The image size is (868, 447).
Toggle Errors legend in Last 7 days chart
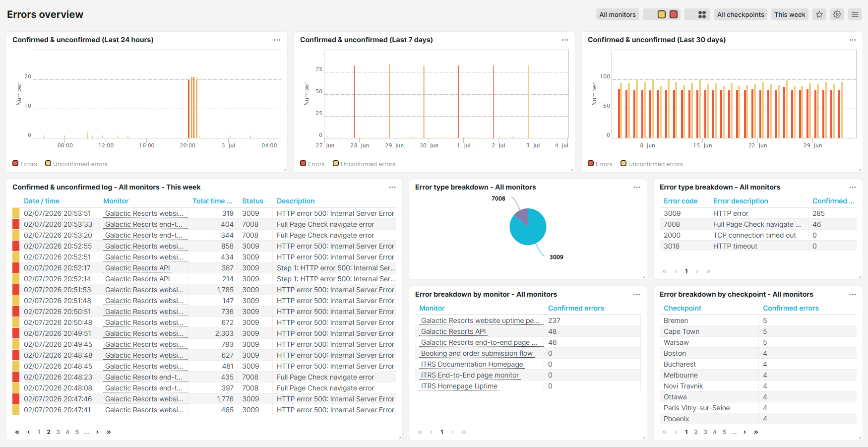pyautogui.click(x=312, y=164)
